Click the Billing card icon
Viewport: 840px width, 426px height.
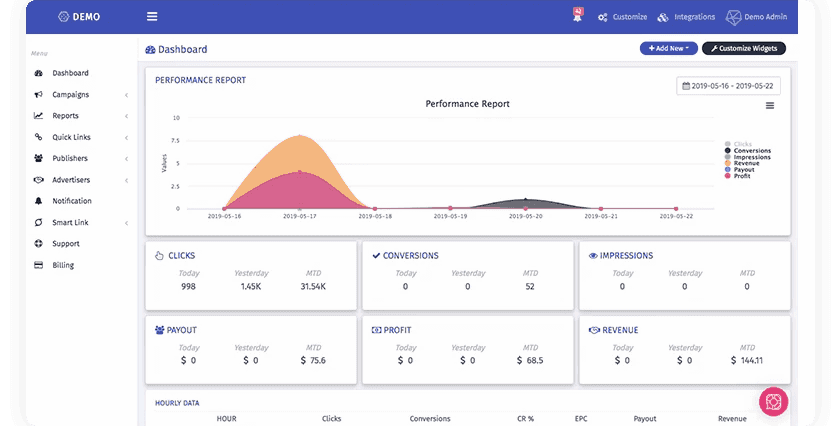(x=39, y=265)
